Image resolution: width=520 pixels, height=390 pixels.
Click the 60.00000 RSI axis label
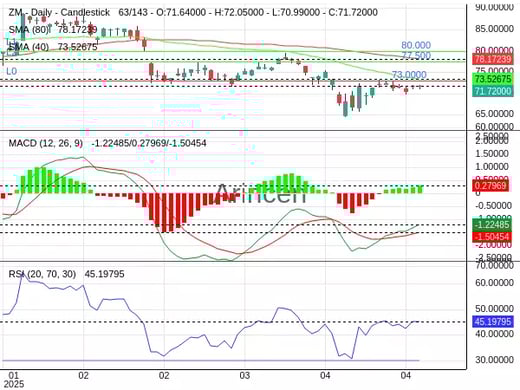pyautogui.click(x=494, y=283)
